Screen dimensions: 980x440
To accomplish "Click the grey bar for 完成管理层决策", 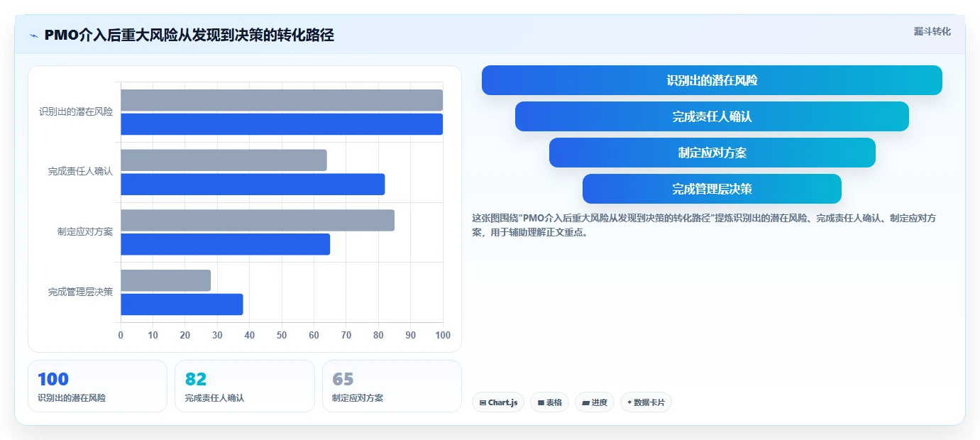I will [x=165, y=280].
